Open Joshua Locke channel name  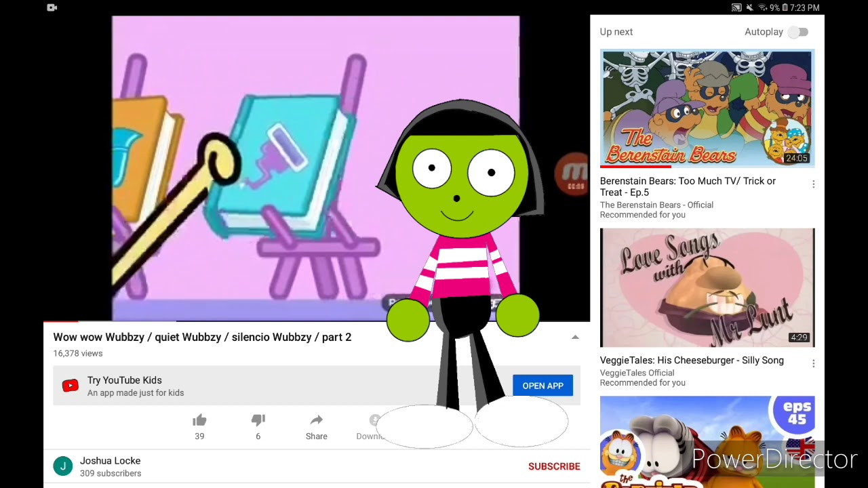[110, 460]
